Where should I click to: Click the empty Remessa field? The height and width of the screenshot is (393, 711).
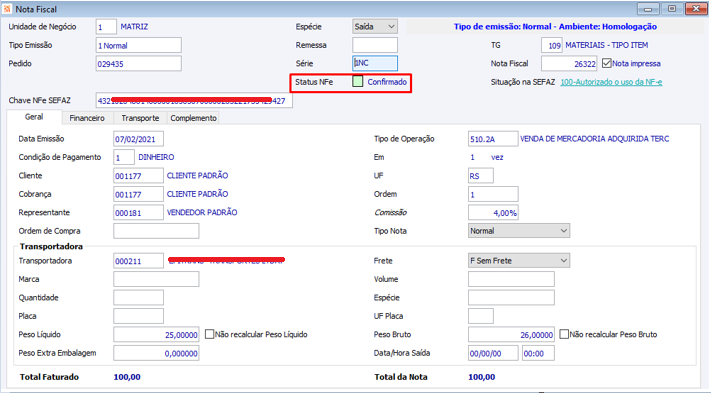point(375,45)
